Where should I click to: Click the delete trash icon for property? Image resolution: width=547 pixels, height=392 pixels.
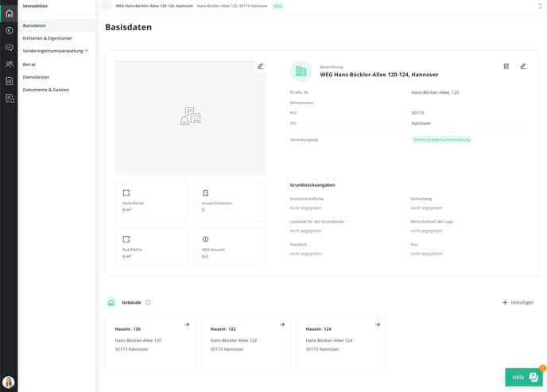(506, 66)
